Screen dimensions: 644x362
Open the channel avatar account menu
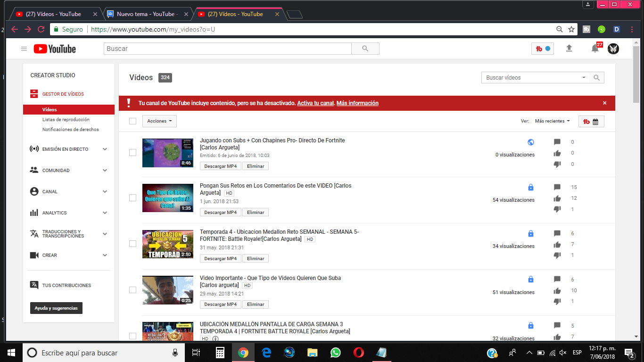613,49
